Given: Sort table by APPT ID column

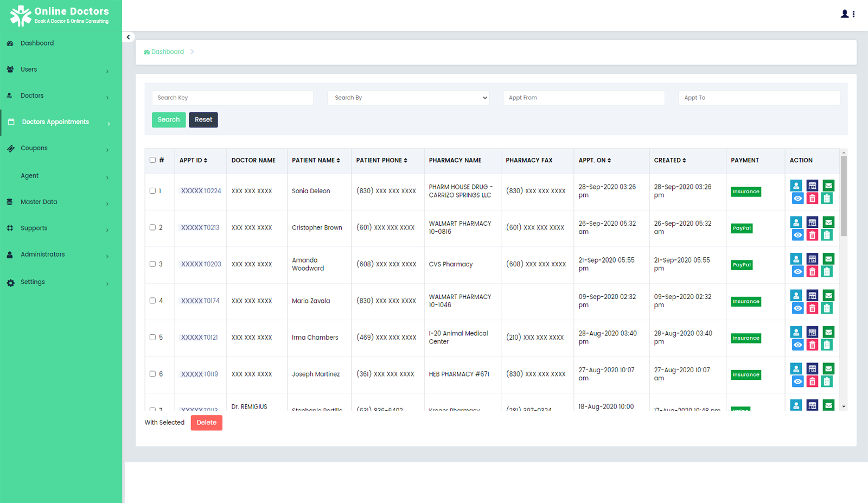Looking at the screenshot, I should point(194,161).
